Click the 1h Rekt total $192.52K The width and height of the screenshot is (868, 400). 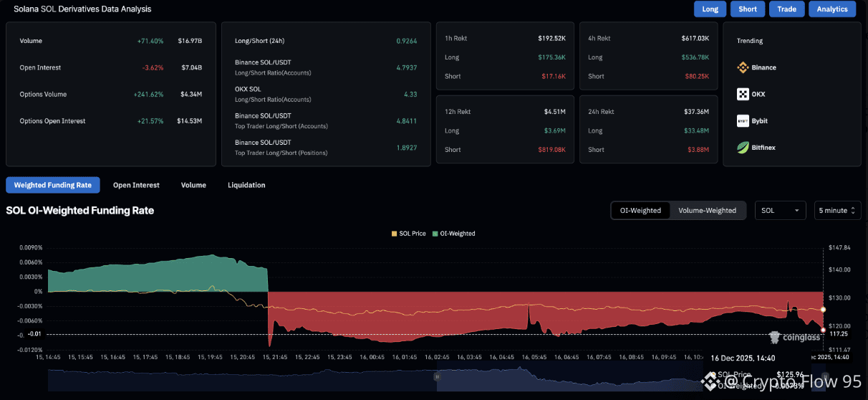(551, 38)
